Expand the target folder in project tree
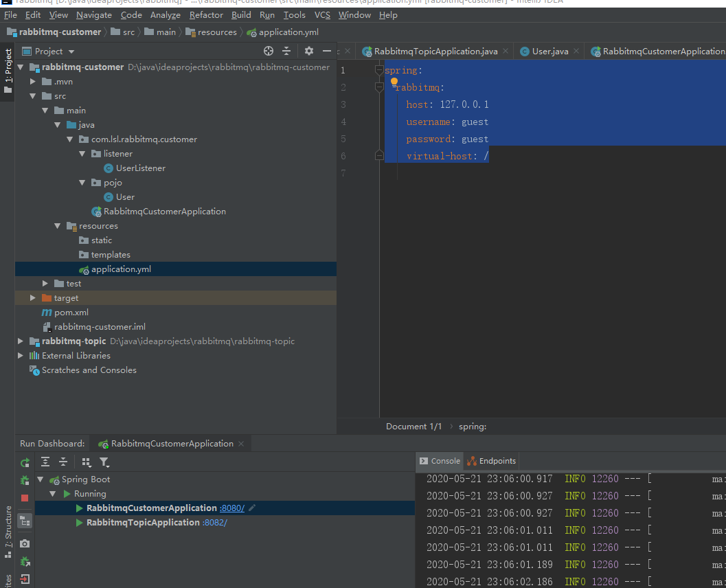This screenshot has width=726, height=588. click(x=33, y=298)
